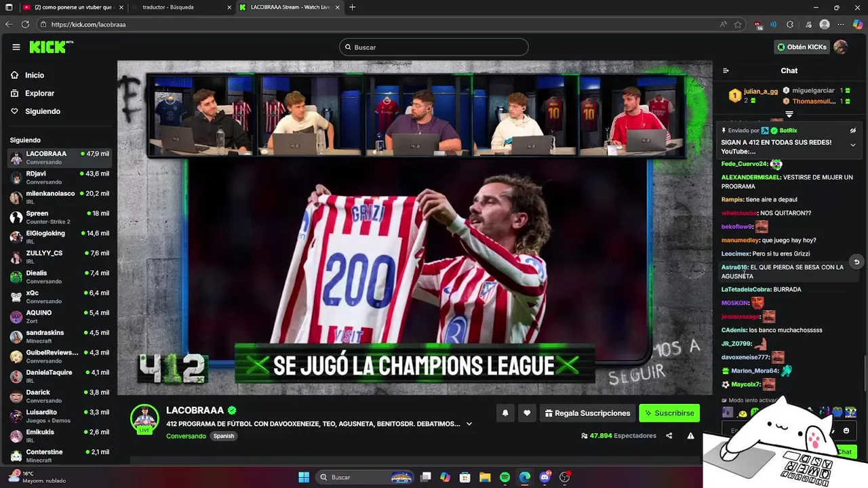Open AQUINO channel from the sidebar
The height and width of the screenshot is (488, 868).
[x=59, y=317]
